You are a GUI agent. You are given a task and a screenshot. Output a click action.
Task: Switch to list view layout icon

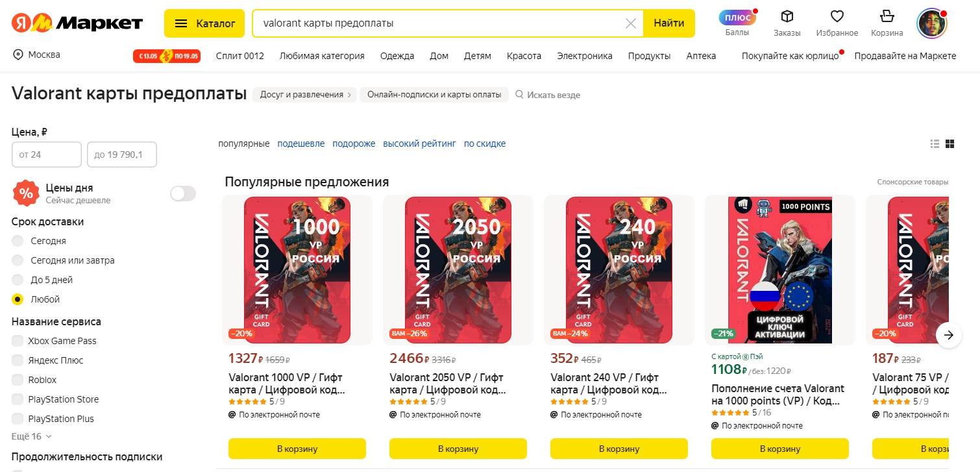click(x=935, y=144)
